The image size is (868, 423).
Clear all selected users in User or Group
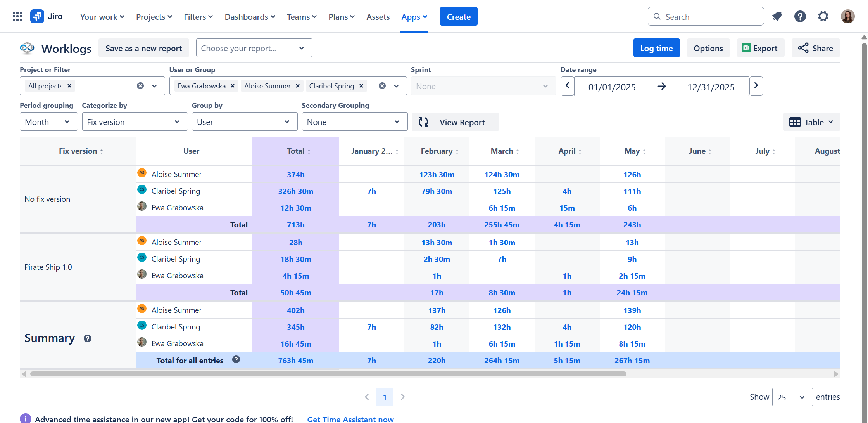(382, 86)
